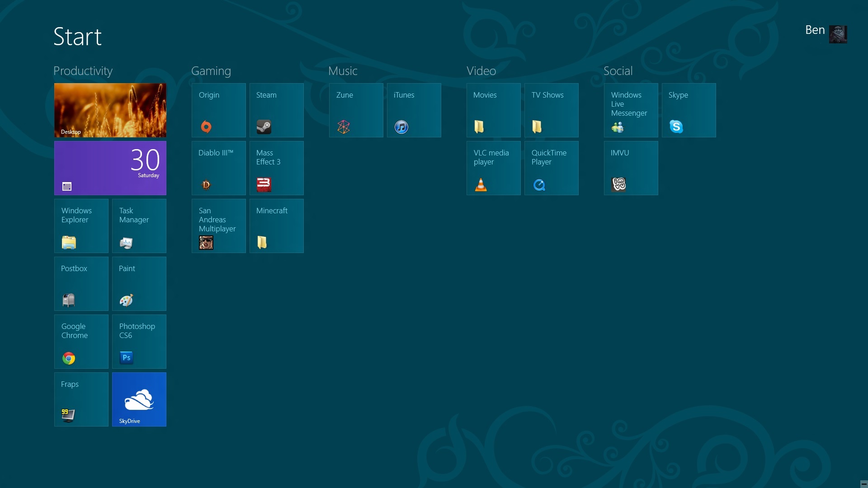The height and width of the screenshot is (488, 868).
Task: Open the Movies folder tile
Action: (x=493, y=110)
